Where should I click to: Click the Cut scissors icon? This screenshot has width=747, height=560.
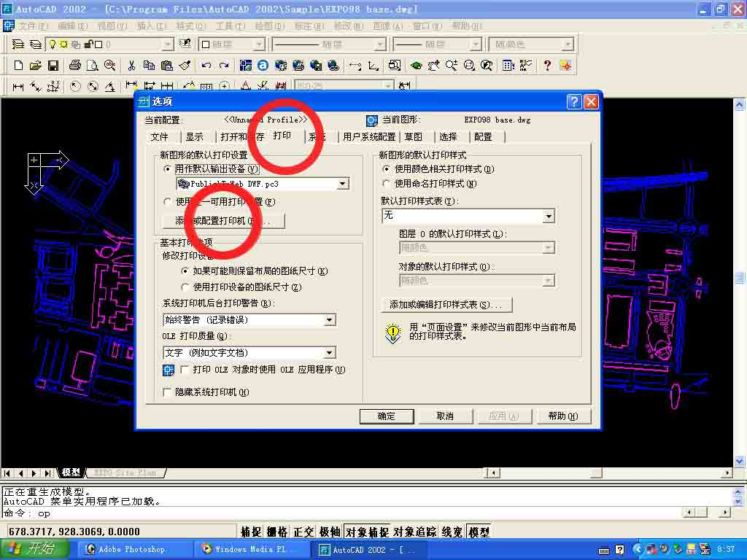coord(132,65)
